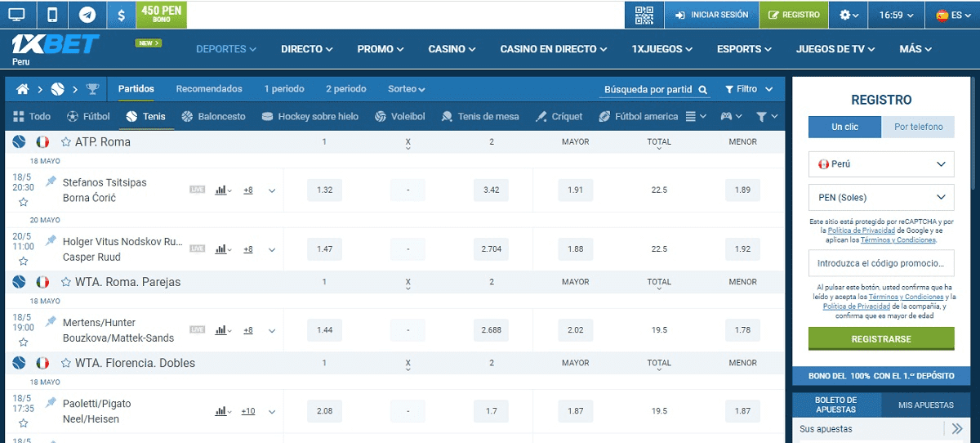Click the promo code input field
980x443 pixels.
(x=881, y=263)
